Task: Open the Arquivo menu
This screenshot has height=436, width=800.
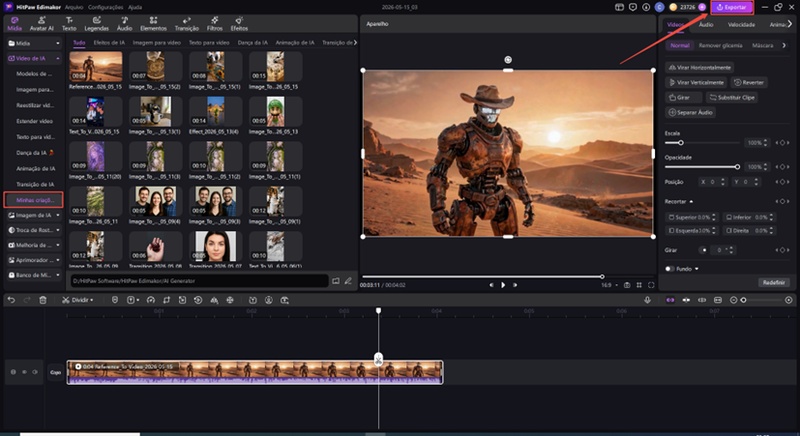Action: (x=73, y=7)
